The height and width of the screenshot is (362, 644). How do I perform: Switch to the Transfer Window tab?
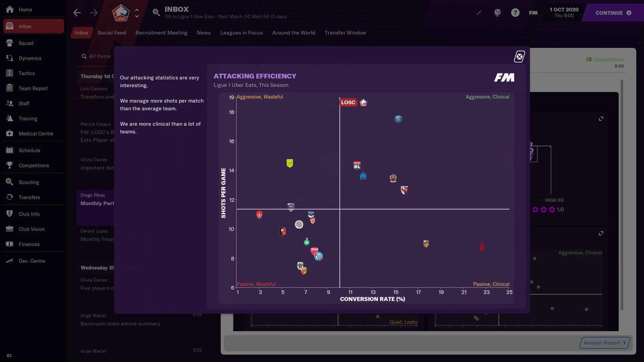pyautogui.click(x=345, y=32)
